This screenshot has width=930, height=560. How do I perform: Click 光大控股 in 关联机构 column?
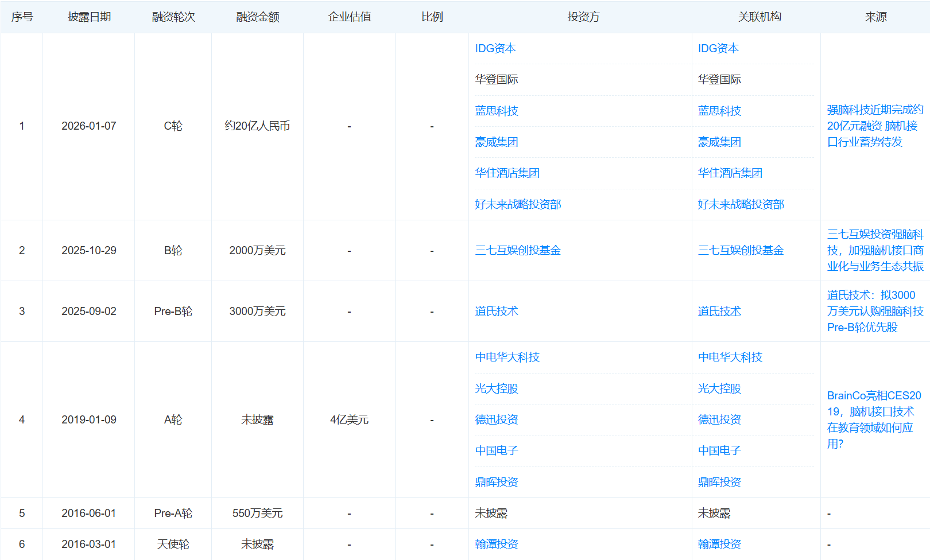tap(719, 388)
